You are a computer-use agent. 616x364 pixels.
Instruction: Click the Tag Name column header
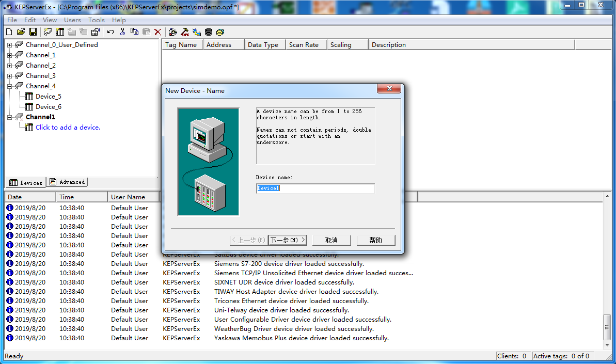182,45
